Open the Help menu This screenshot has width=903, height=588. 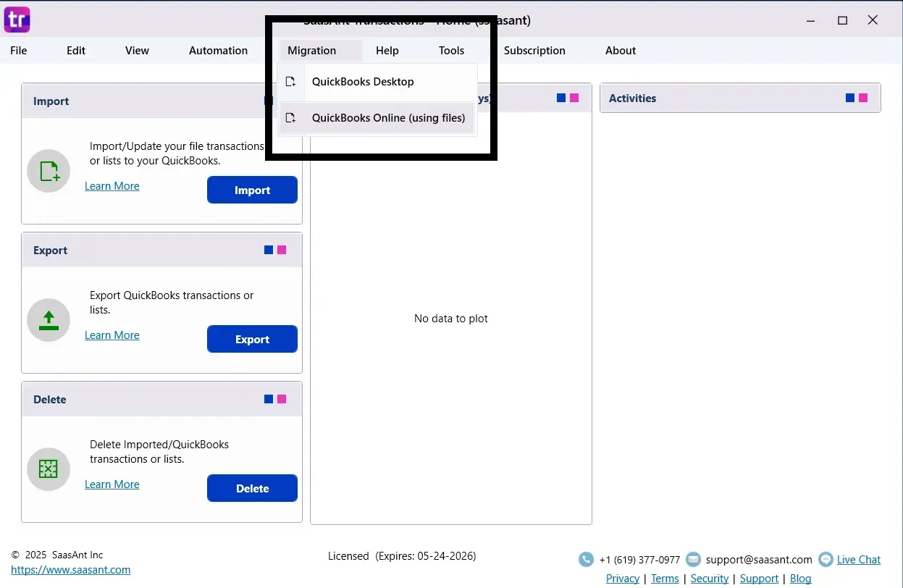387,51
